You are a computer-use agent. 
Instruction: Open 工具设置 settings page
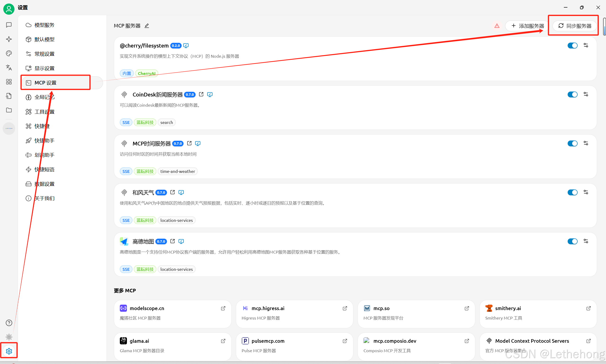pos(62,112)
